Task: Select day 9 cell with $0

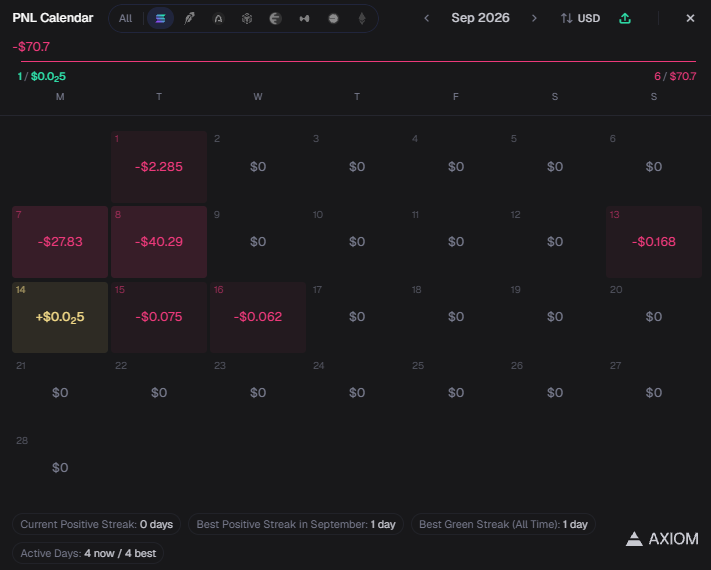Action: pos(258,242)
